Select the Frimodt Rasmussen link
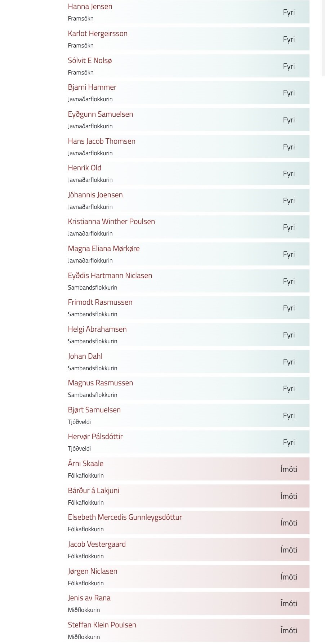Image resolution: width=325 pixels, height=644 pixels. (x=100, y=302)
